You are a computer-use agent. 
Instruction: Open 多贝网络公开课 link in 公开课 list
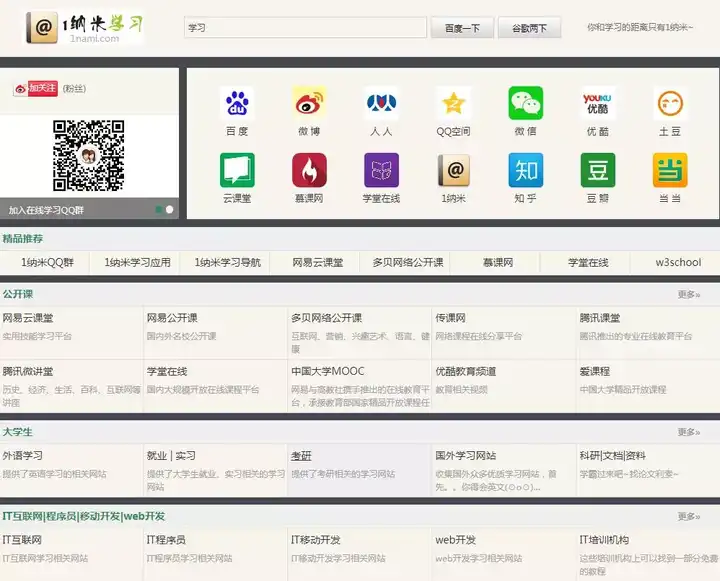[326, 318]
